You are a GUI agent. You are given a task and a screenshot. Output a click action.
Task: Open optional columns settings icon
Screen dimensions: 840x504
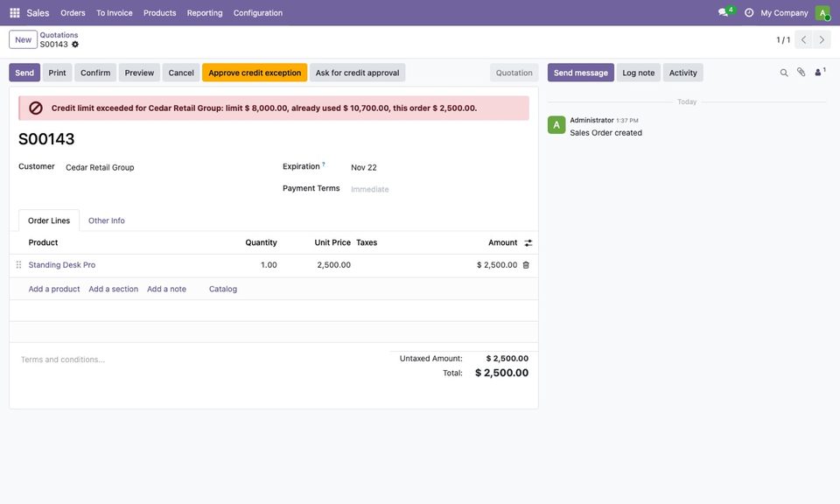click(528, 242)
